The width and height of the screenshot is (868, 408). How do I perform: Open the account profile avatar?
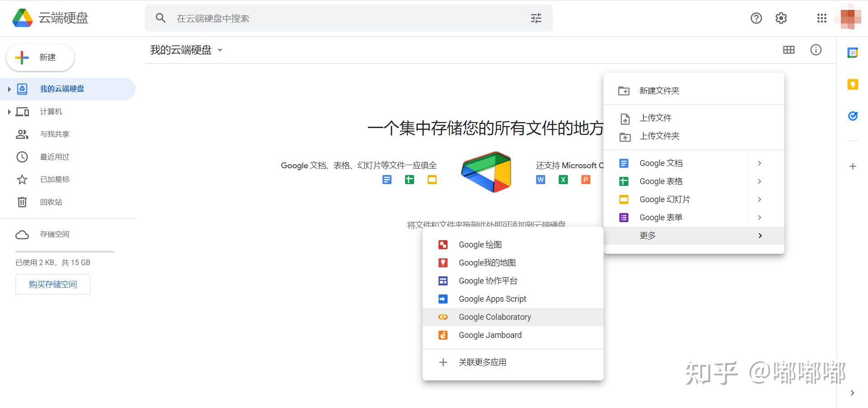tap(850, 18)
